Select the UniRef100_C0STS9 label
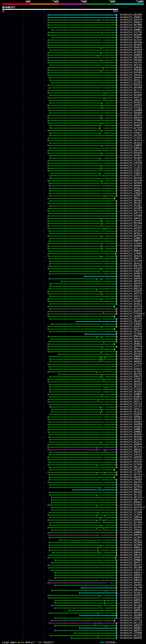Screen dimensions: 146x644 click(131, 32)
